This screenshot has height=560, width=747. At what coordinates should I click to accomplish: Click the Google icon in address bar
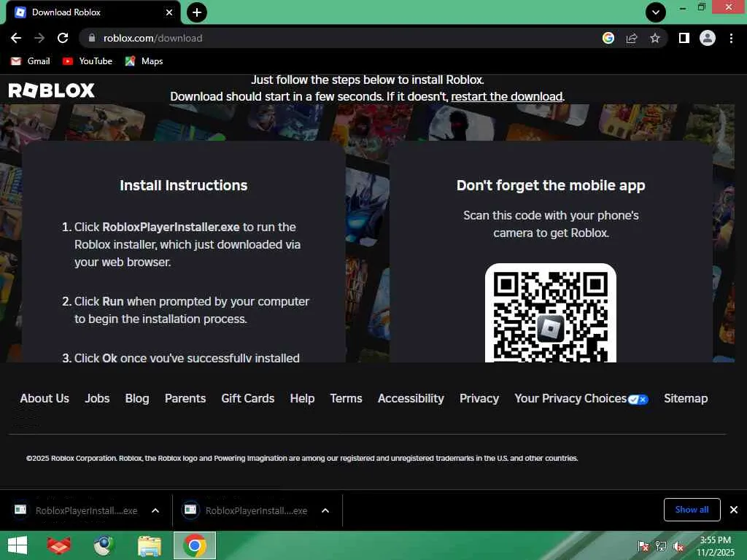click(x=608, y=38)
